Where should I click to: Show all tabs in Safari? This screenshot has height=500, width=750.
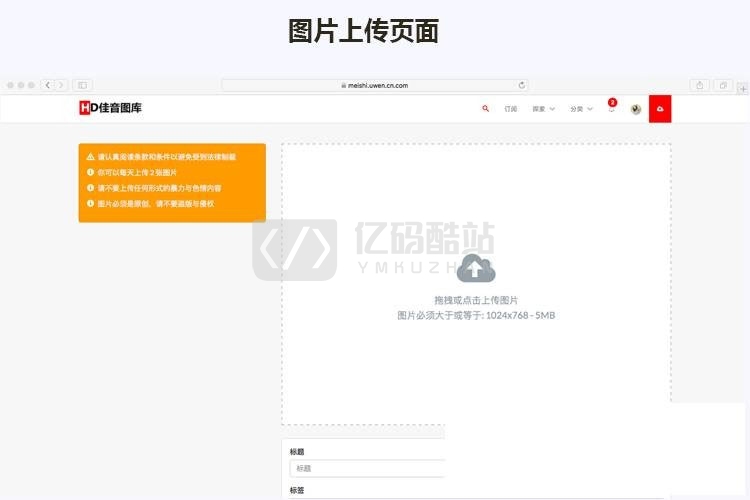(723, 85)
